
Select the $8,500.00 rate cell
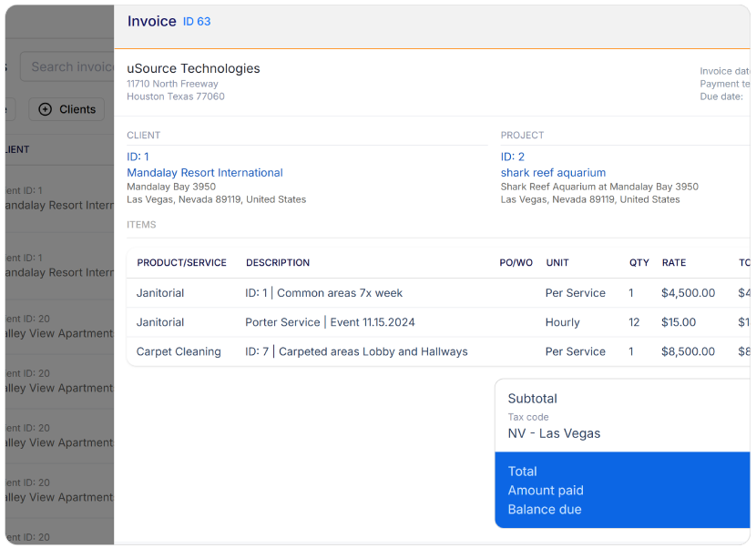[x=688, y=352]
